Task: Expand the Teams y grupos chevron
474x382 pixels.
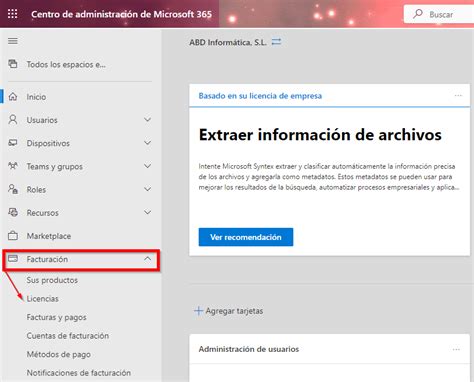Action: 147,166
